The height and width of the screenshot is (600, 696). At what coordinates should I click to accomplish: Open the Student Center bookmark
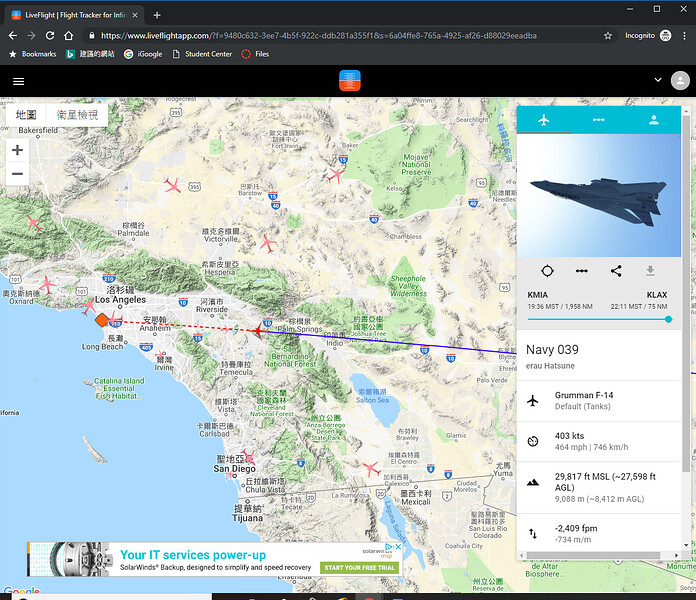[202, 54]
